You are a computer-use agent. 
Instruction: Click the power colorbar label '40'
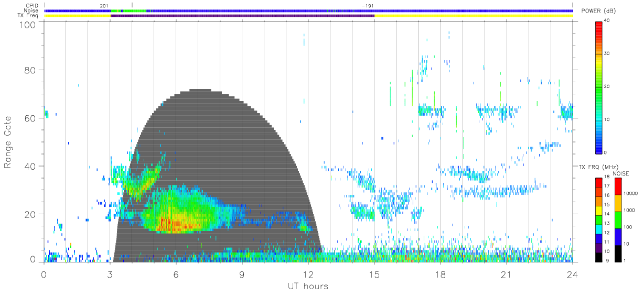[607, 21]
